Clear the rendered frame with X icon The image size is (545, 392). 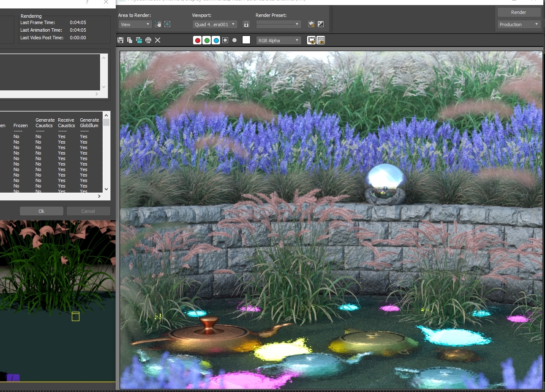pos(158,40)
